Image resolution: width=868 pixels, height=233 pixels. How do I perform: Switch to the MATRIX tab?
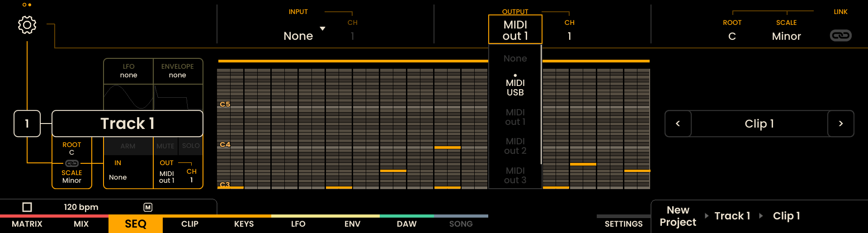coord(27,224)
